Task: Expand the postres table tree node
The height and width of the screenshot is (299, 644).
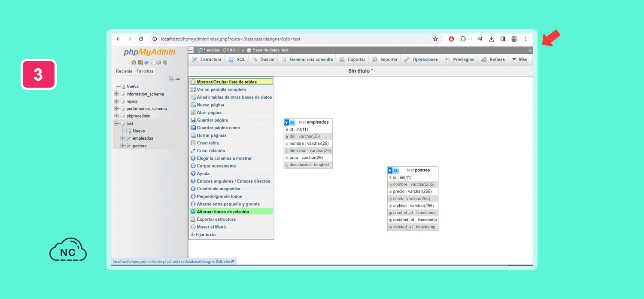Action: [122, 146]
